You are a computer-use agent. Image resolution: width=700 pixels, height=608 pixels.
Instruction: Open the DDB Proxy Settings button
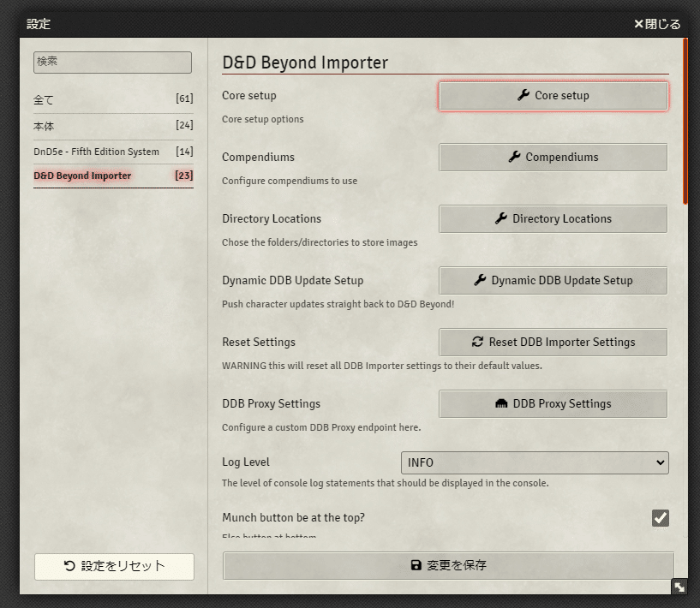[553, 403]
